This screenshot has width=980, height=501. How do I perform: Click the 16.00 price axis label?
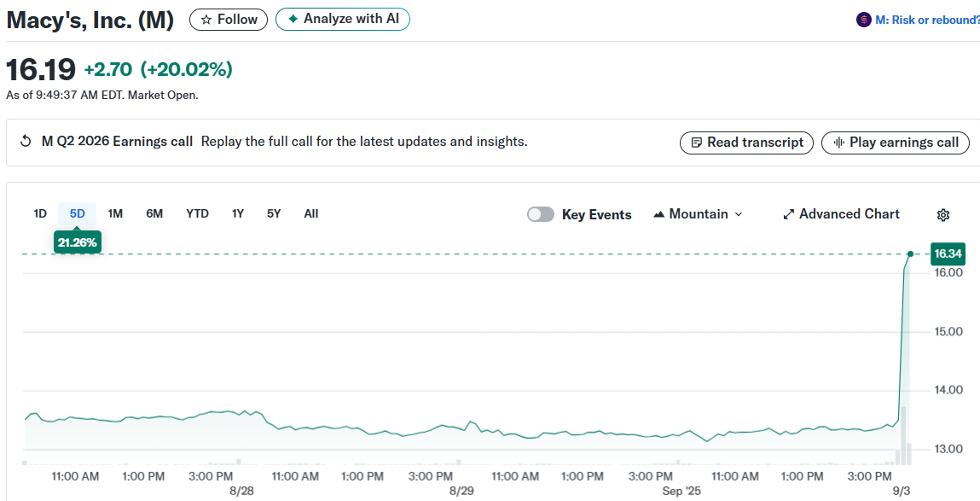pos(948,273)
